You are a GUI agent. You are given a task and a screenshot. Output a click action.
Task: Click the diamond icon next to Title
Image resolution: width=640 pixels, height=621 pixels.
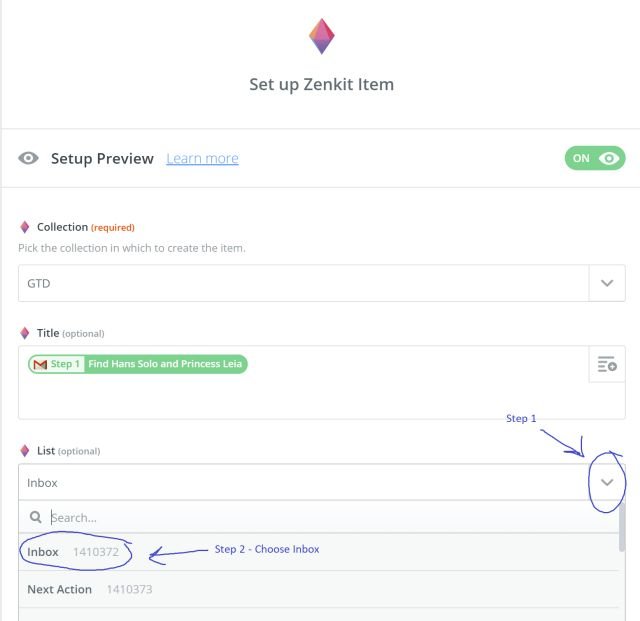24,333
